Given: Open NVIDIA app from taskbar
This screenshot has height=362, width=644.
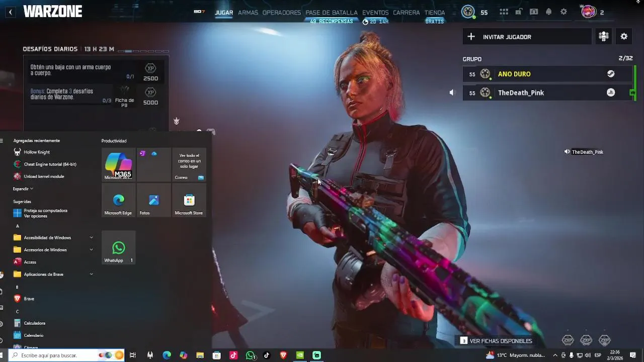Looking at the screenshot, I should (x=300, y=355).
